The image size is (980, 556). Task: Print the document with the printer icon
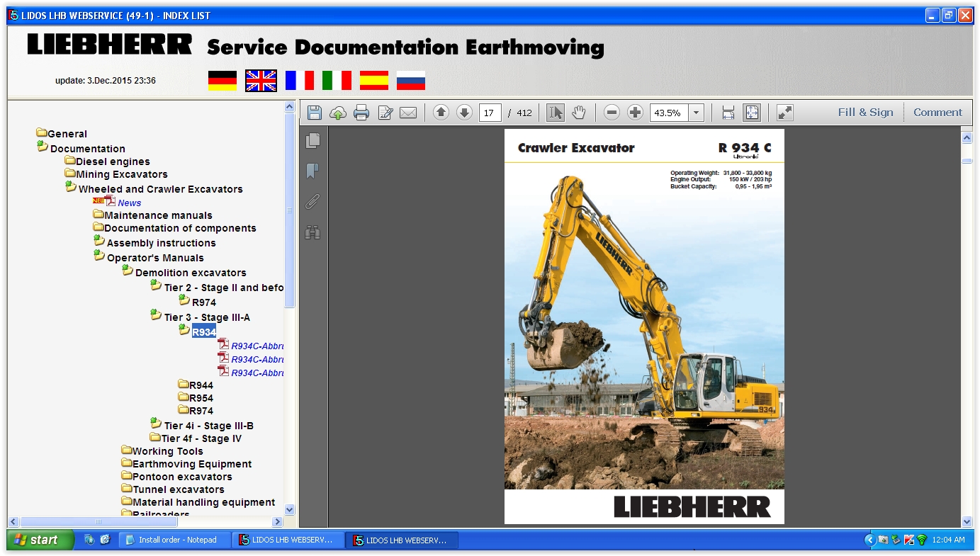coord(361,113)
